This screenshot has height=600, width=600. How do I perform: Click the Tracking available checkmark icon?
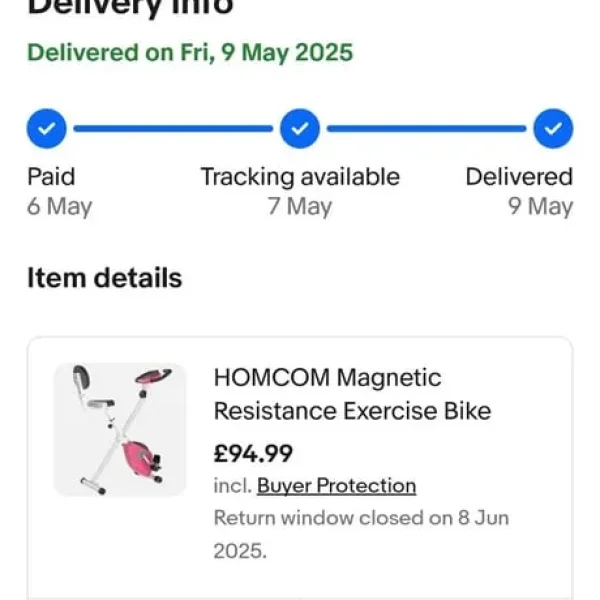[x=299, y=128]
